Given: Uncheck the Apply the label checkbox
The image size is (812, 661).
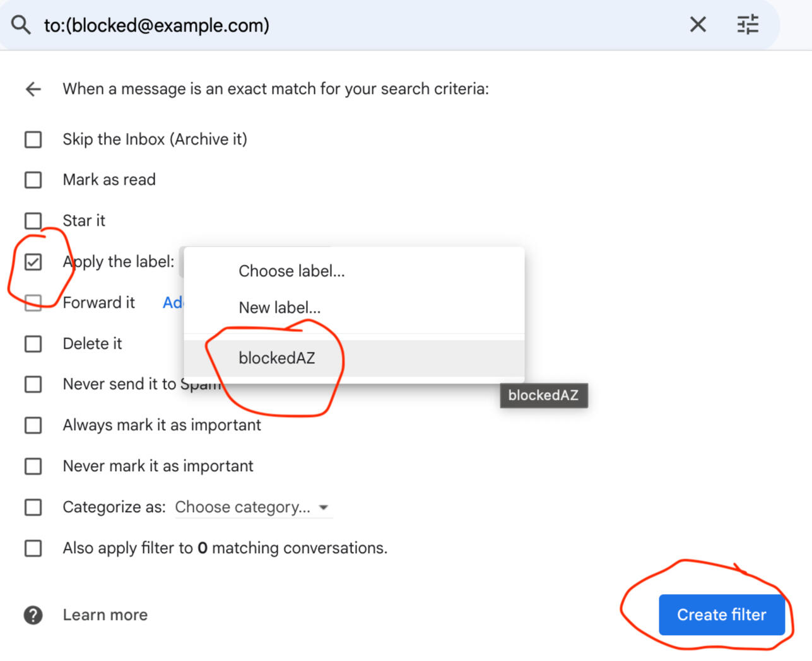Looking at the screenshot, I should pyautogui.click(x=33, y=262).
